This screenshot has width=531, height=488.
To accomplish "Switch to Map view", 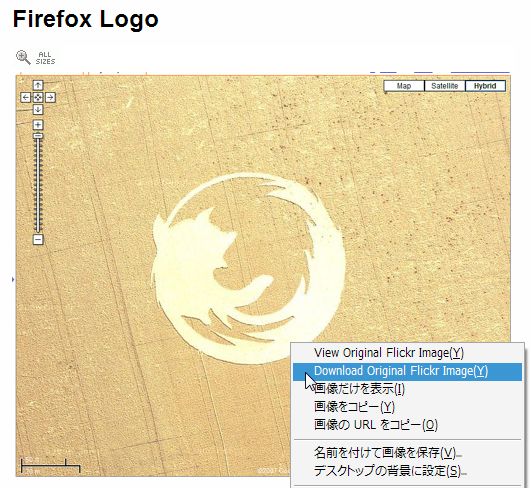I will 404,86.
